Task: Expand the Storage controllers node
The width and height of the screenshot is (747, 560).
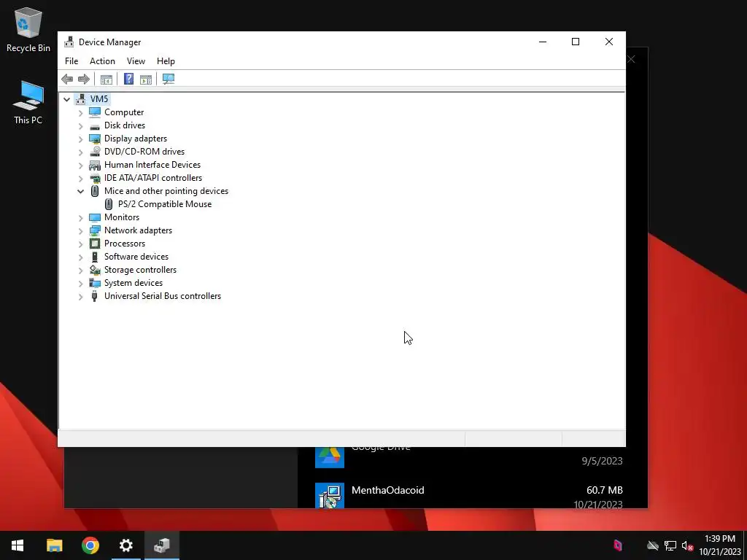Action: (80, 271)
